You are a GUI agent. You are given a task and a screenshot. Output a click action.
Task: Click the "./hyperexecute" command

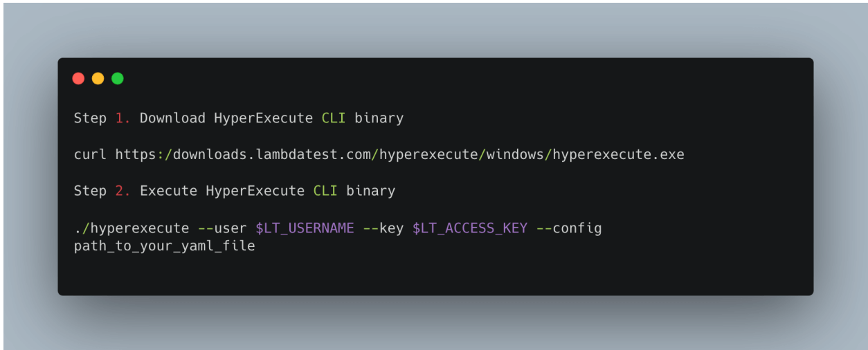point(132,228)
